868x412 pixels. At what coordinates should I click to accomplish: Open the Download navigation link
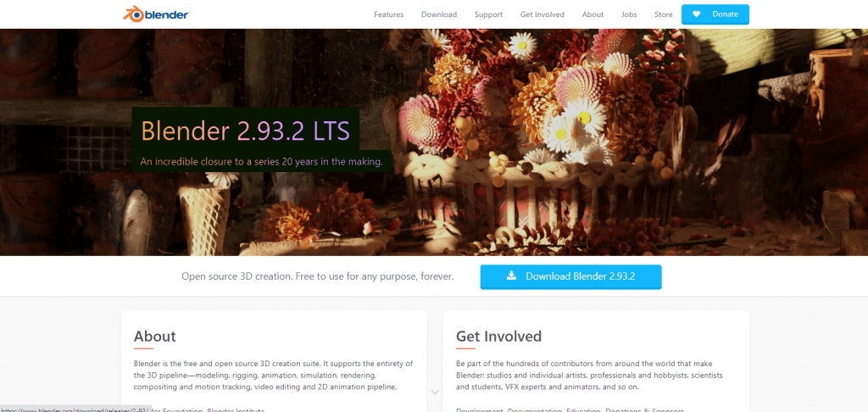(439, 14)
